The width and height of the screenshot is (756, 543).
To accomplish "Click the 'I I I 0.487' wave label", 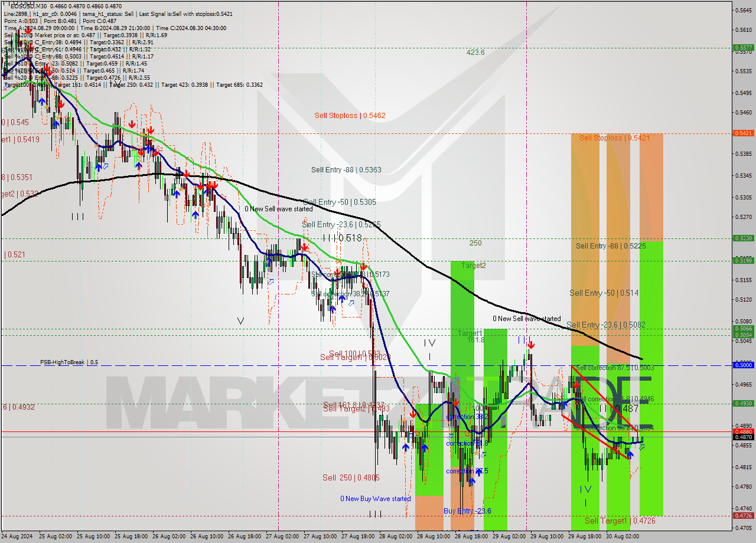I will click(618, 408).
